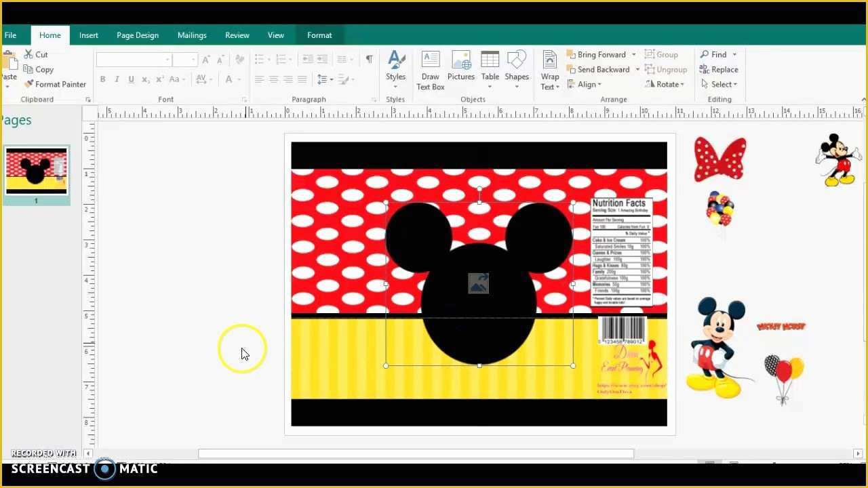Center text in paragraph group
Image resolution: width=868 pixels, height=488 pixels.
[273, 79]
